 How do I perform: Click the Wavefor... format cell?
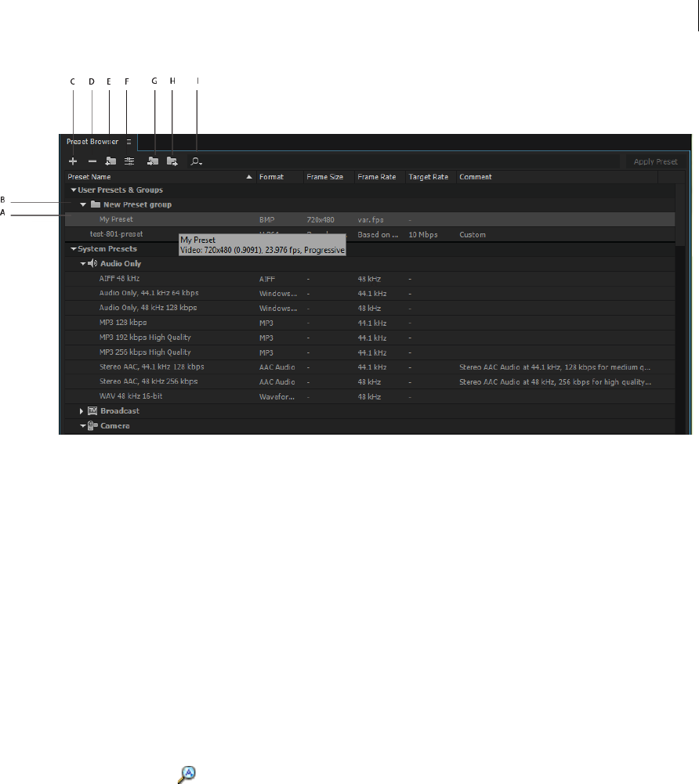(x=277, y=397)
